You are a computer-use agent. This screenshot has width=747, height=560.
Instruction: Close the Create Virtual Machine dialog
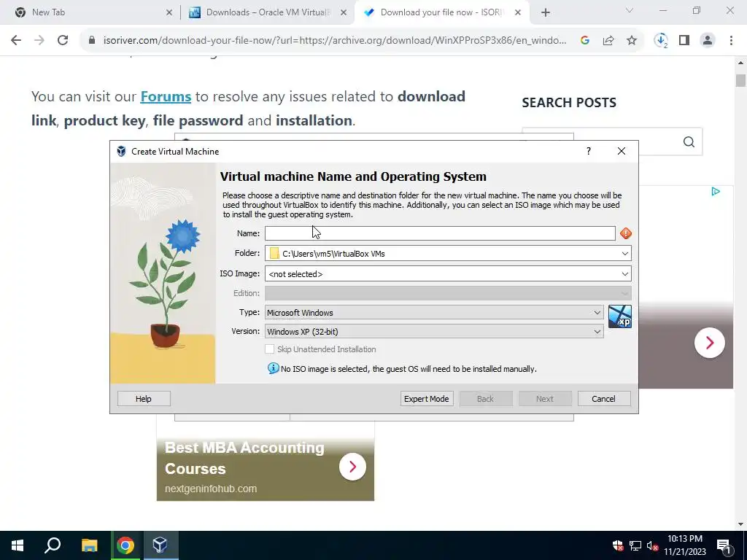(622, 151)
